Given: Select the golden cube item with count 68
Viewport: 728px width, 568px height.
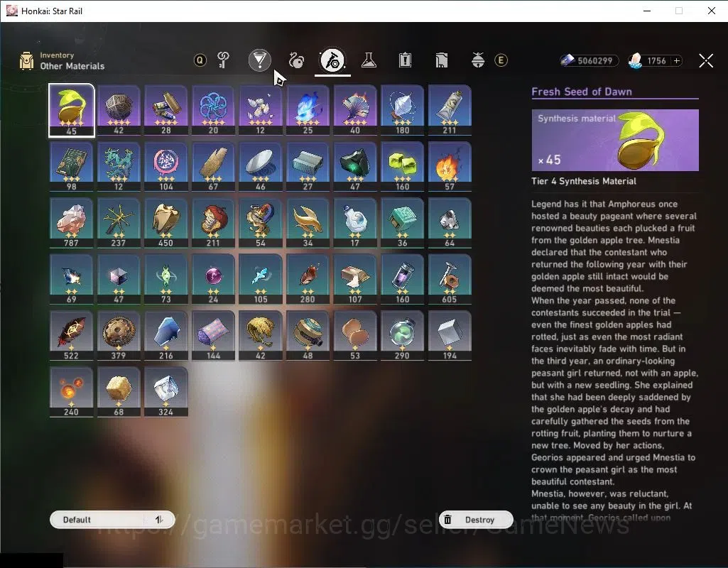Looking at the screenshot, I should (119, 392).
